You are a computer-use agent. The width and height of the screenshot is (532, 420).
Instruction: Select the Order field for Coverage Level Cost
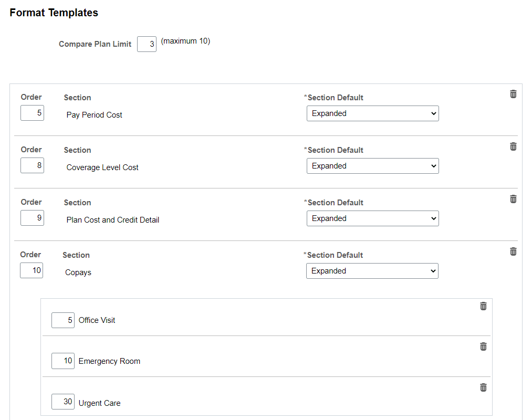click(32, 165)
